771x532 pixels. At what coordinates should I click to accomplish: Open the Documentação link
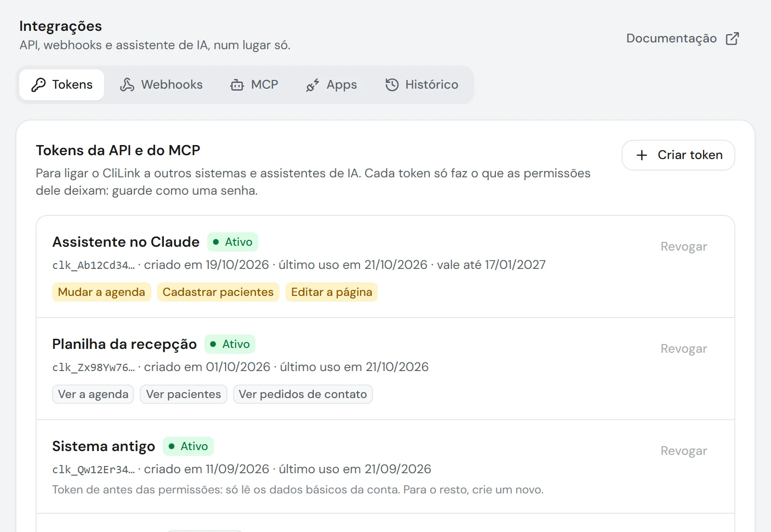pyautogui.click(x=683, y=39)
